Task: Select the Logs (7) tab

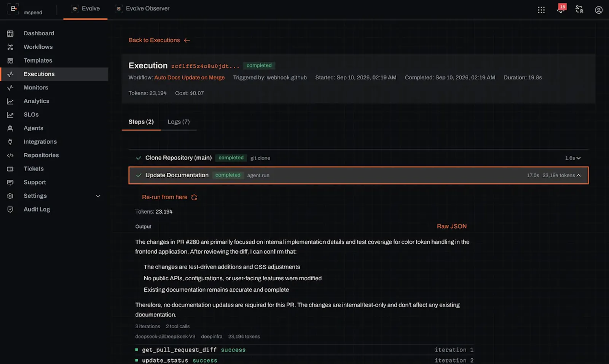Action: [x=179, y=122]
